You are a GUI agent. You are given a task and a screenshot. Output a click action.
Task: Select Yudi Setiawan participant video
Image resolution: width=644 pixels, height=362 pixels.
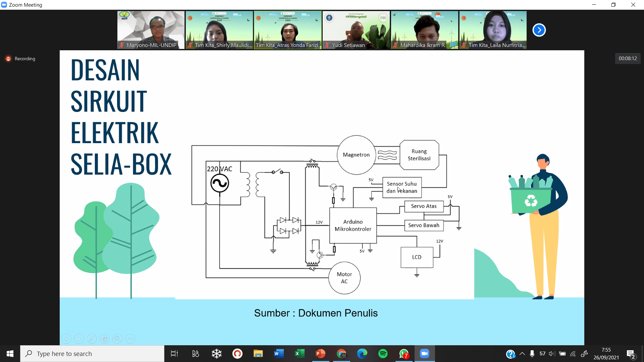point(356,30)
